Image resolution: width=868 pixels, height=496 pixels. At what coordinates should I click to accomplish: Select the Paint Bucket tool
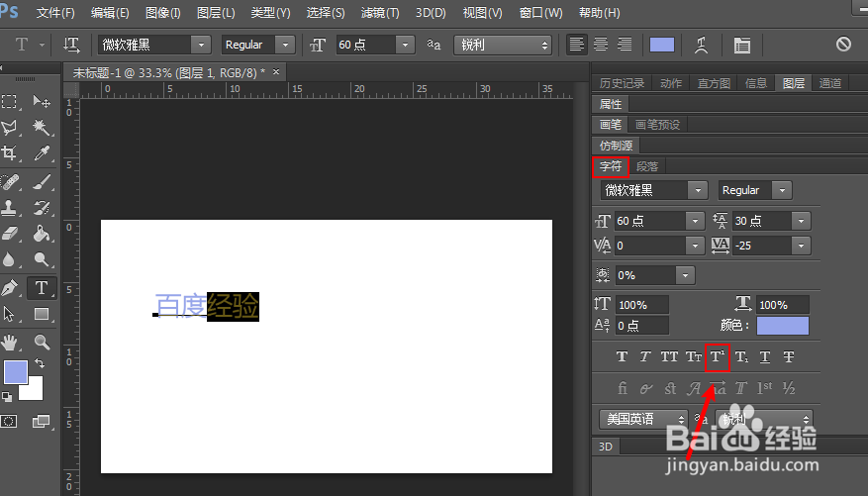click(x=42, y=234)
